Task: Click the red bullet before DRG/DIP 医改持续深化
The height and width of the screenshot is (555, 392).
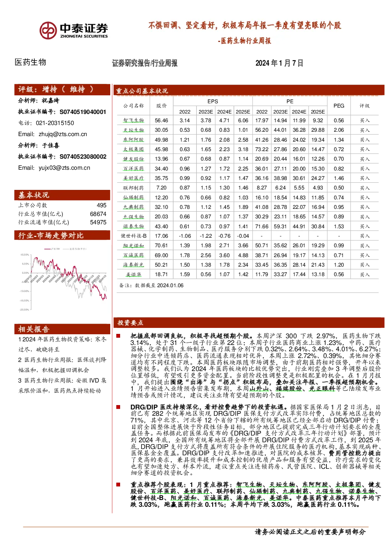Action: (118, 407)
